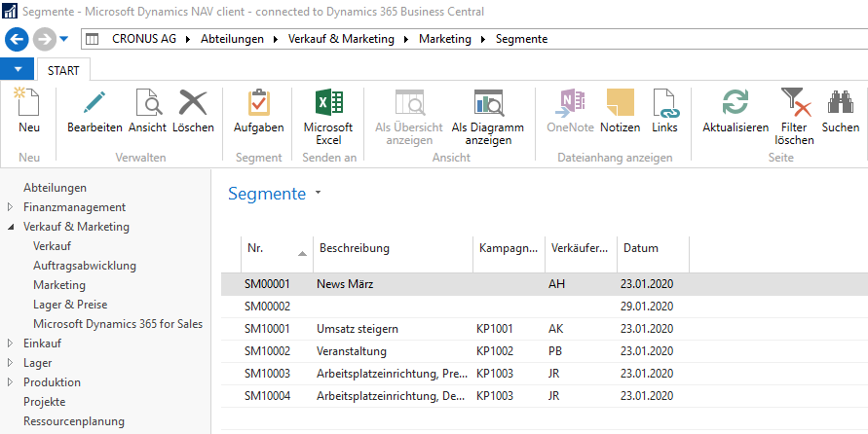The image size is (868, 434).
Task: Collapse the Verkauf & Marketing node
Action: point(10,227)
